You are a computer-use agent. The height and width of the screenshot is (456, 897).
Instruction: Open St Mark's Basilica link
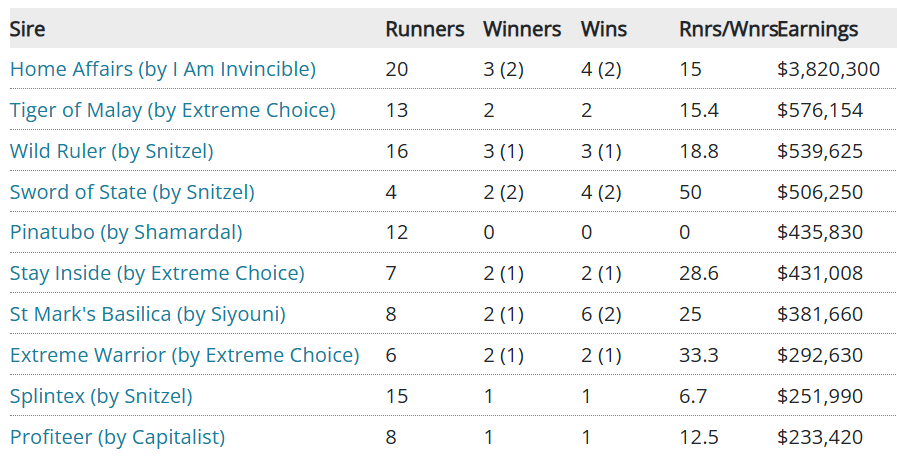tap(147, 314)
